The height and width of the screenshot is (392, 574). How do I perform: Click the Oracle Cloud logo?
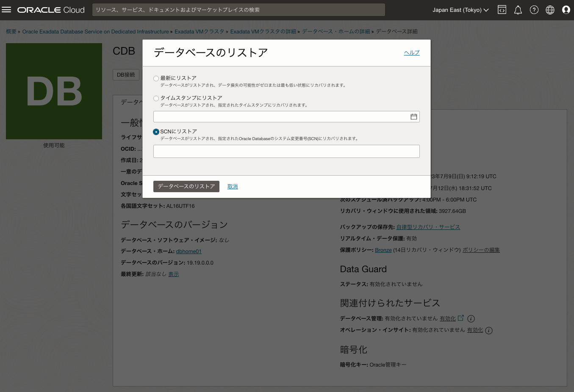tap(50, 9)
